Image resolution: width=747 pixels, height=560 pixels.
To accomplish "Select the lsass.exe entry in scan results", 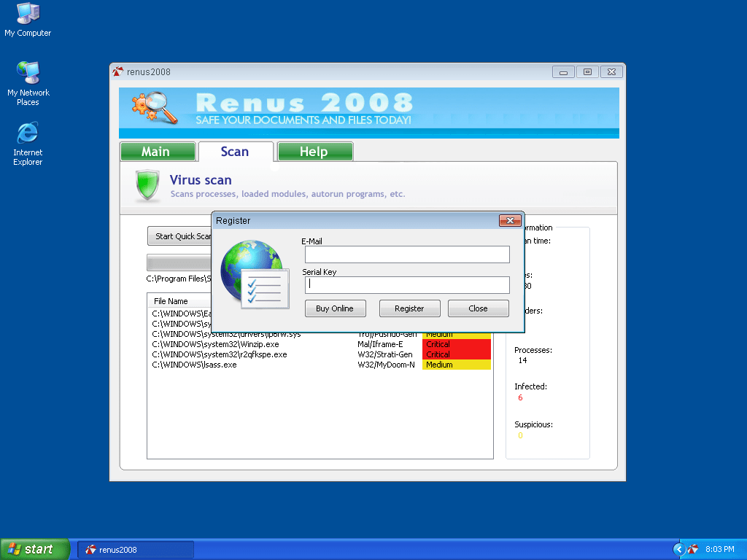I will [195, 365].
